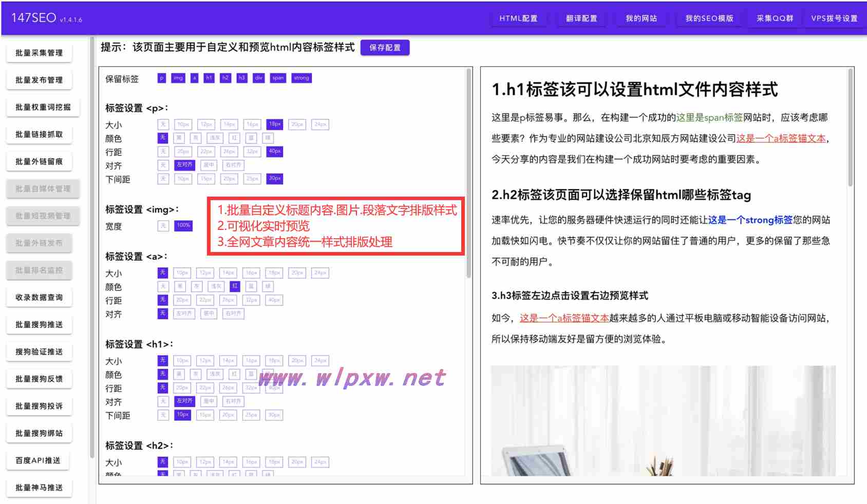The height and width of the screenshot is (504, 867).
Task: Open 百度API推送 in the sidebar
Action: click(x=38, y=461)
